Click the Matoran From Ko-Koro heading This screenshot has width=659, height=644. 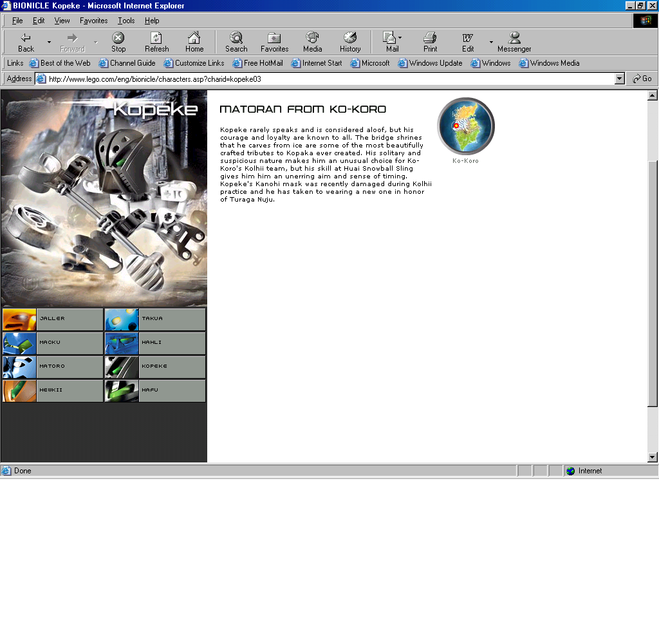(x=302, y=109)
